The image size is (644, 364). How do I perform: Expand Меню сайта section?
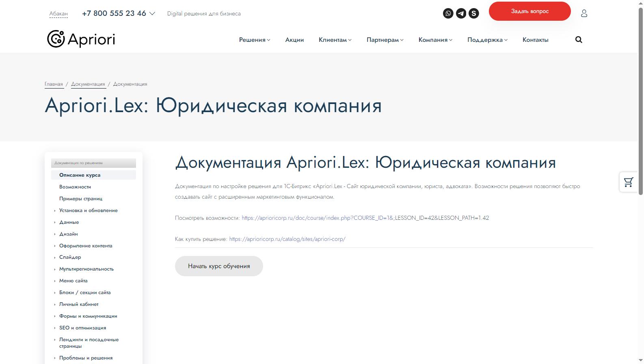[73, 281]
